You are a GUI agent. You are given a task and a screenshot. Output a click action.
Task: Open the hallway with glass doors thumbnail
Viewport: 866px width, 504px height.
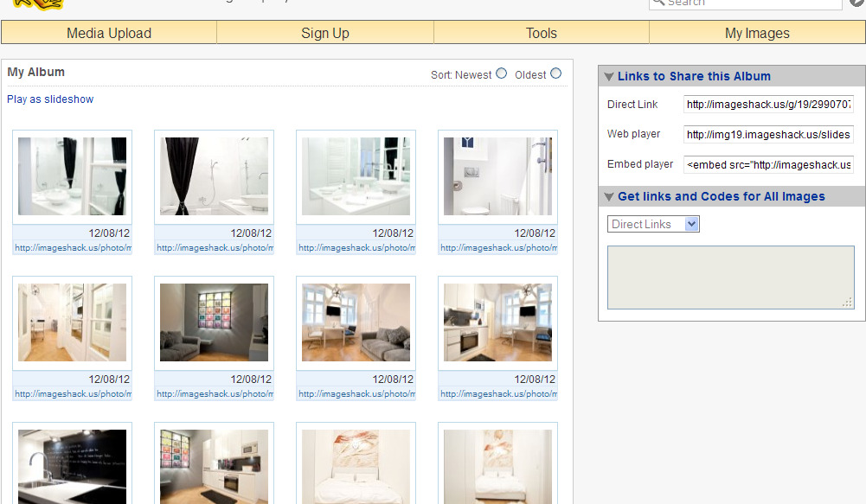tap(73, 322)
